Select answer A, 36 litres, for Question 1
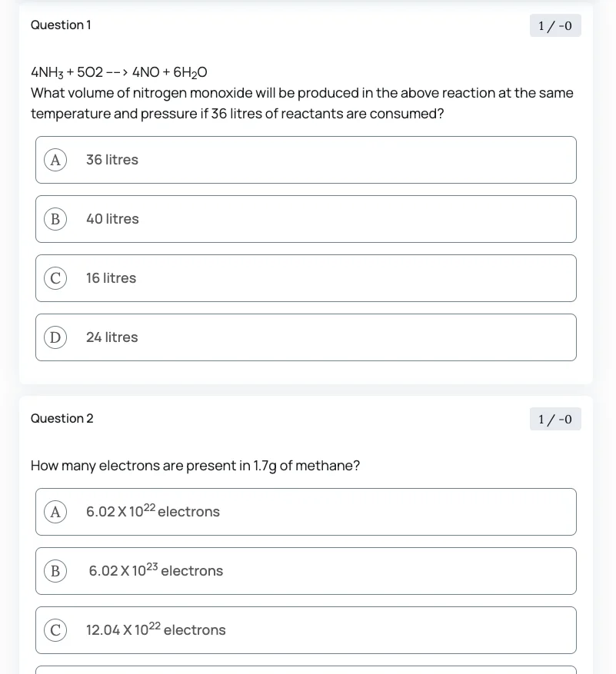This screenshot has width=616, height=674. pos(305,159)
